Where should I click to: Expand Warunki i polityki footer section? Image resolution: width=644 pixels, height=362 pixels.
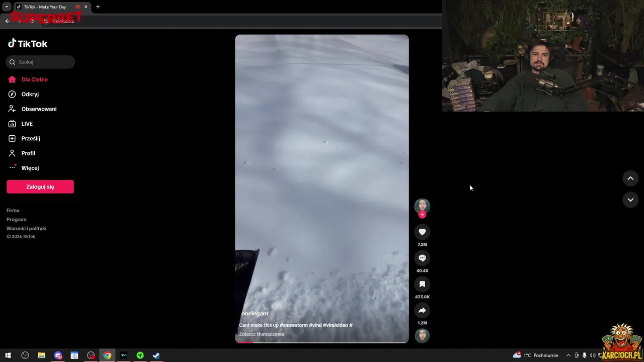tap(26, 229)
